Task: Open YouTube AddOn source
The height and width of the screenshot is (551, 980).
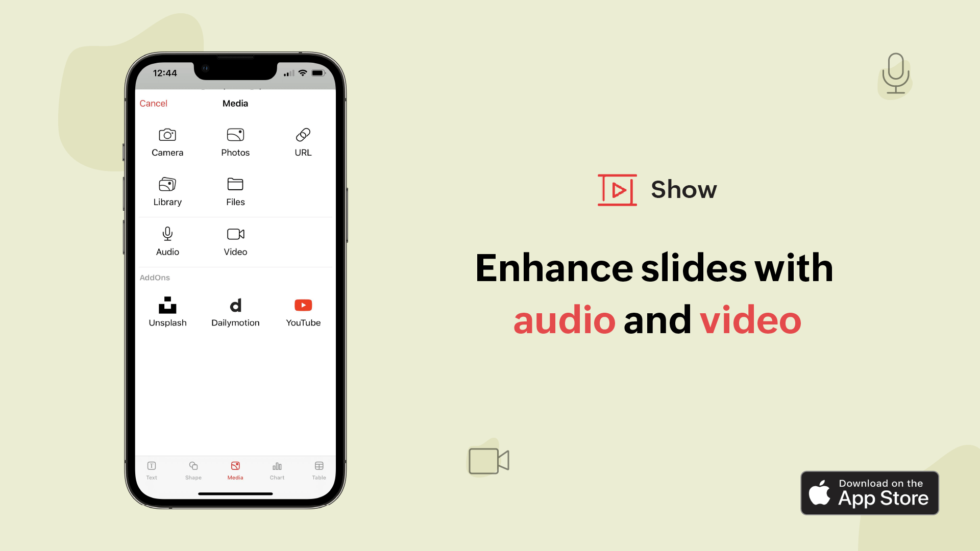Action: pos(302,311)
